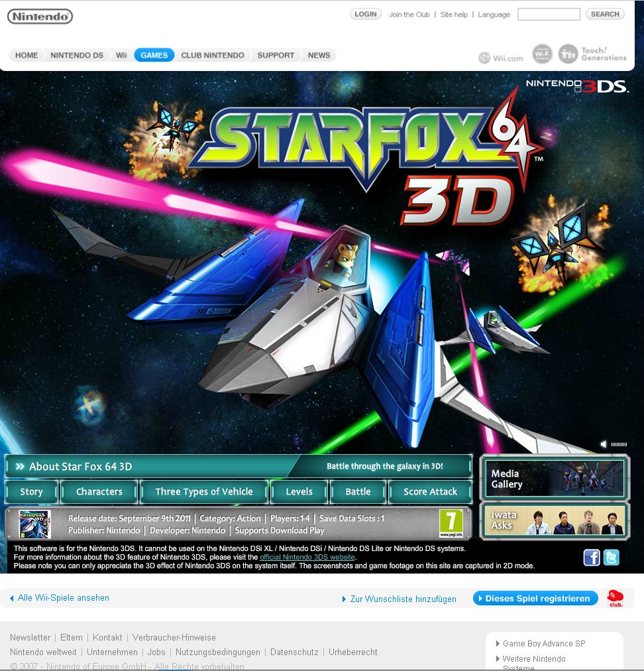Follow the official Nintendo 3DS website link
The height and width of the screenshot is (671, 644).
coord(307,557)
